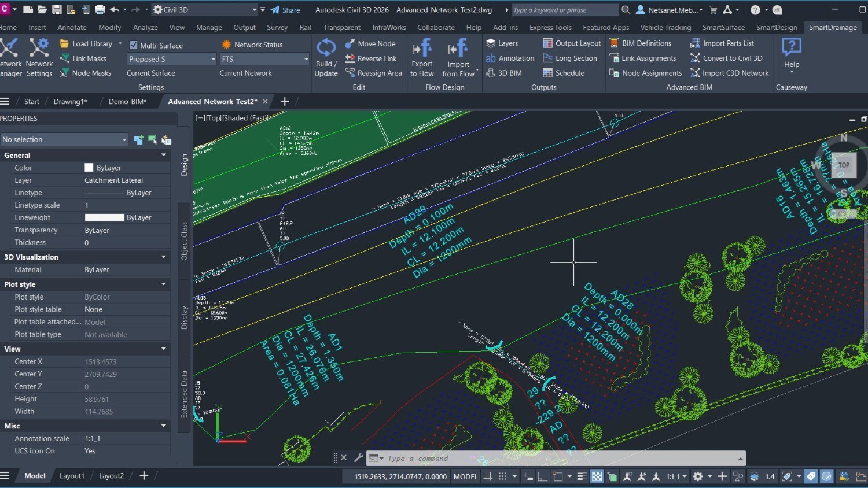Click the Long Section output icon
The height and width of the screenshot is (488, 868).
(x=547, y=58)
